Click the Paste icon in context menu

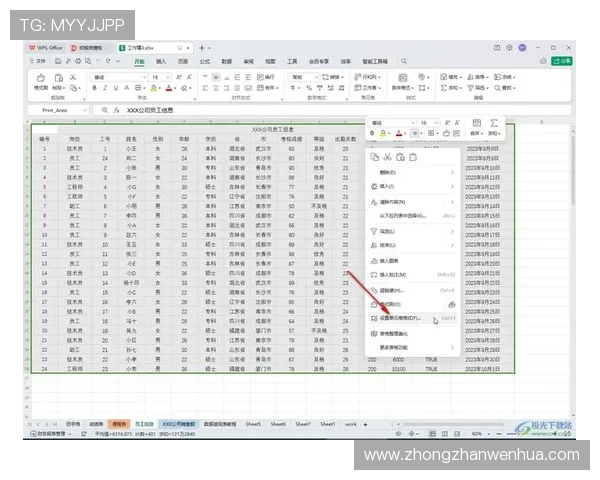tap(400, 157)
